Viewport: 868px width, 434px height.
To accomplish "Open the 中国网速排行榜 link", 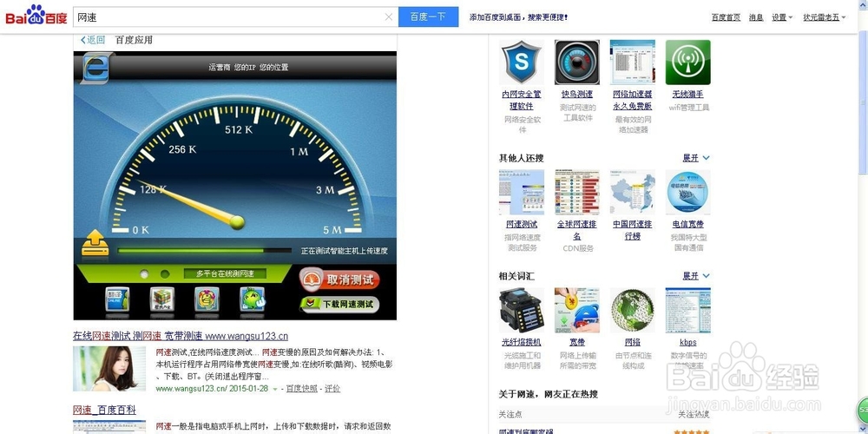I will 632,230.
